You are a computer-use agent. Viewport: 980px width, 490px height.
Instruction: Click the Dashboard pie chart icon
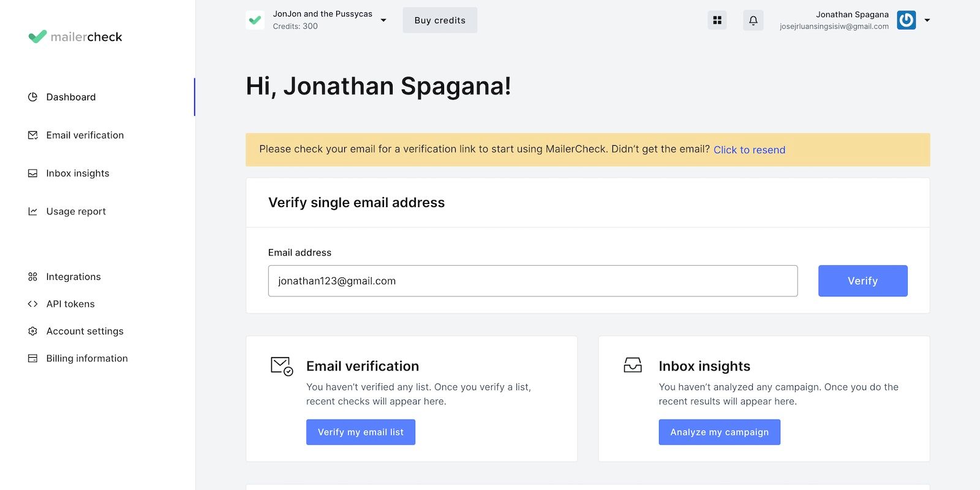click(x=33, y=97)
